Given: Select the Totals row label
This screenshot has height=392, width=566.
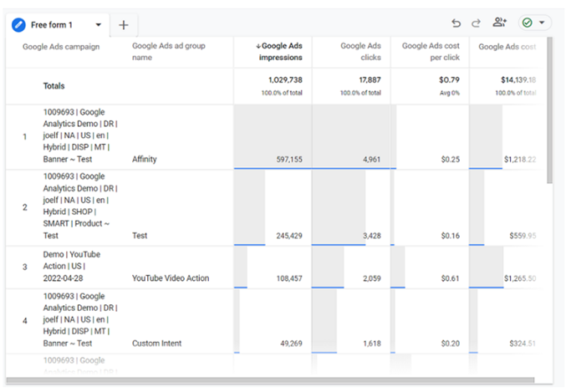Looking at the screenshot, I should (x=54, y=86).
